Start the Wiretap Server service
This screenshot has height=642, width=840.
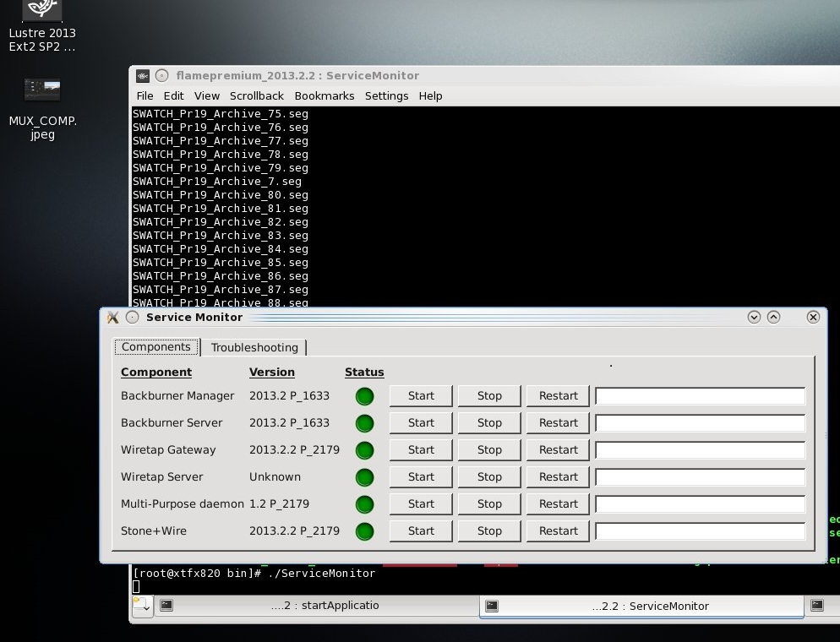(421, 477)
